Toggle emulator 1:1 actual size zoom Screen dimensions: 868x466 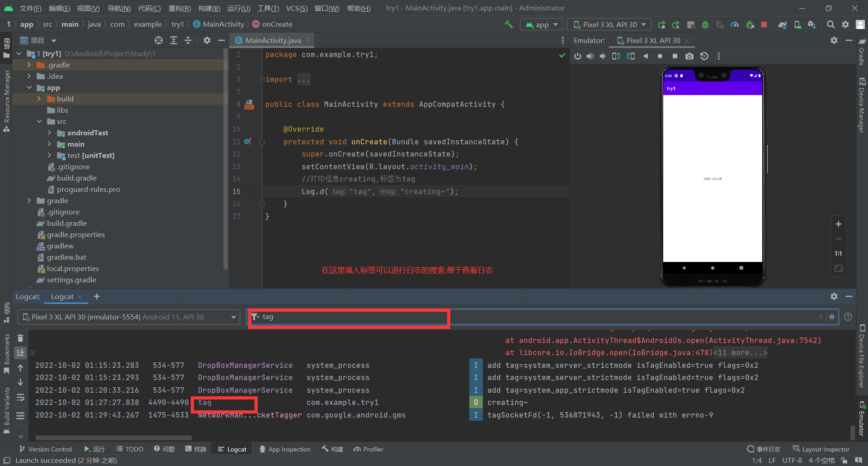838,253
